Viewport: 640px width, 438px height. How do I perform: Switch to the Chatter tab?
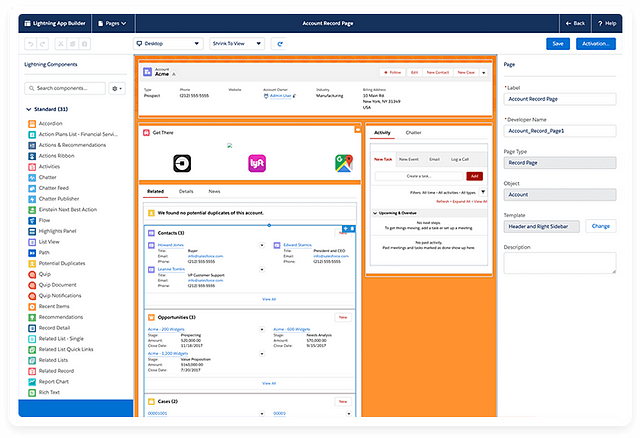coord(413,133)
